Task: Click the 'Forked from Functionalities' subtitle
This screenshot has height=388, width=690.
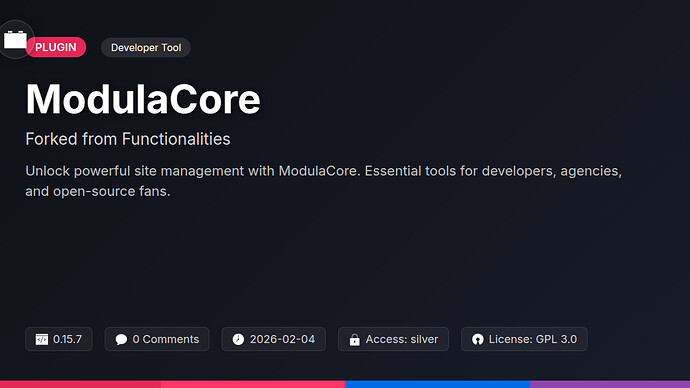Action: (x=128, y=139)
